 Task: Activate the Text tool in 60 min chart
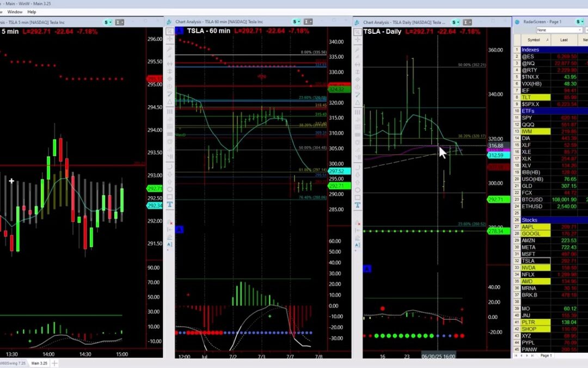[x=169, y=204]
